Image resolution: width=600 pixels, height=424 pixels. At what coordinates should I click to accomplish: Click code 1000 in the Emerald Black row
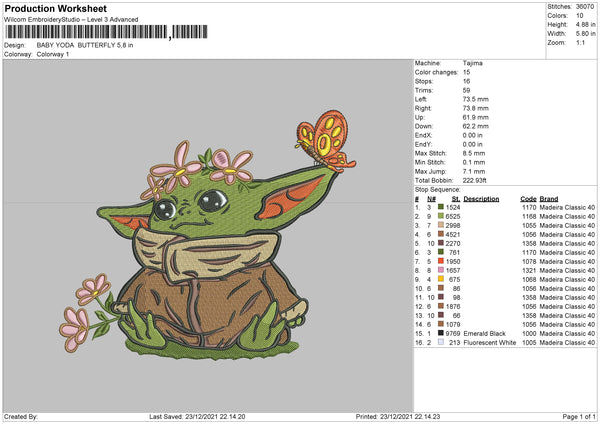coord(529,333)
